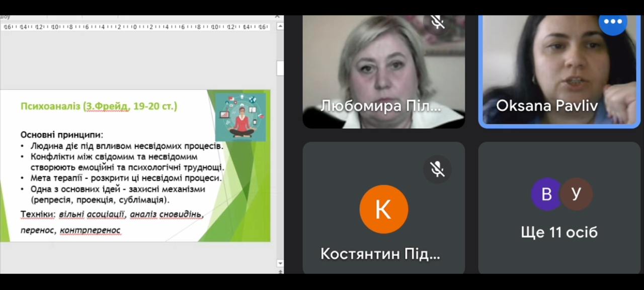644x290 pixels.
Task: Click the 'Основні принципи' heading text
Action: coord(61,135)
